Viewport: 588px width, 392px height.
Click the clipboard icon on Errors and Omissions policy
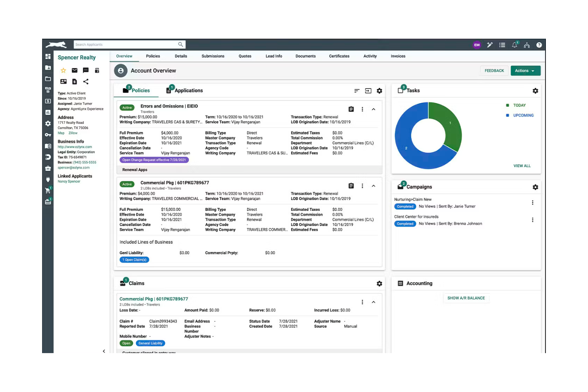[351, 109]
